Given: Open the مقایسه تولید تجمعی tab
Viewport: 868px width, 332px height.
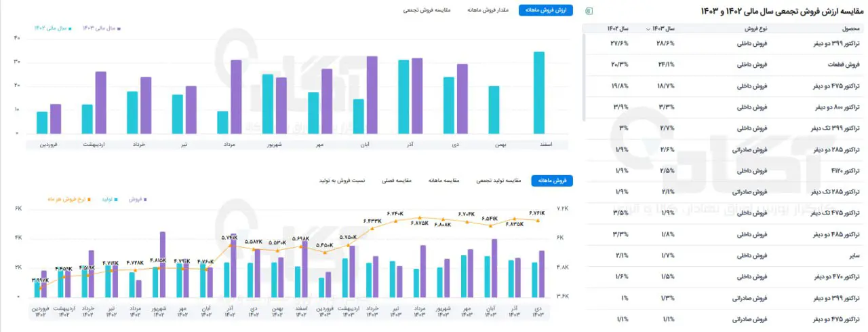Looking at the screenshot, I should click(x=499, y=181).
